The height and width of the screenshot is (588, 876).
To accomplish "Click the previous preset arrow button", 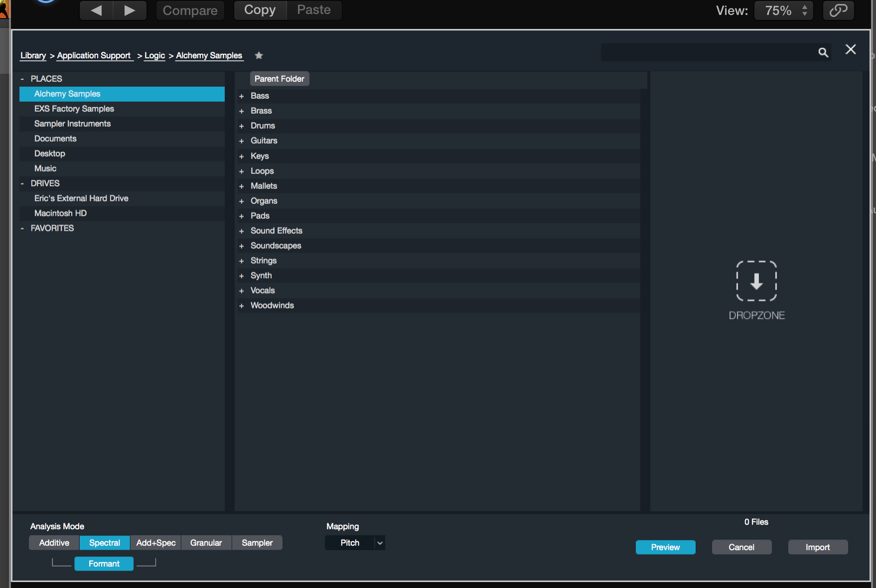I will 97,10.
